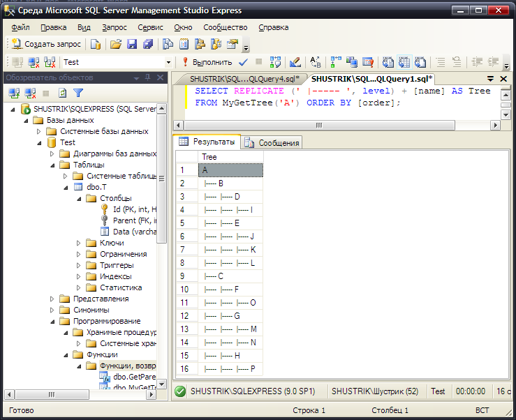Click the SQL editor toolbar options arrow

coord(506,65)
